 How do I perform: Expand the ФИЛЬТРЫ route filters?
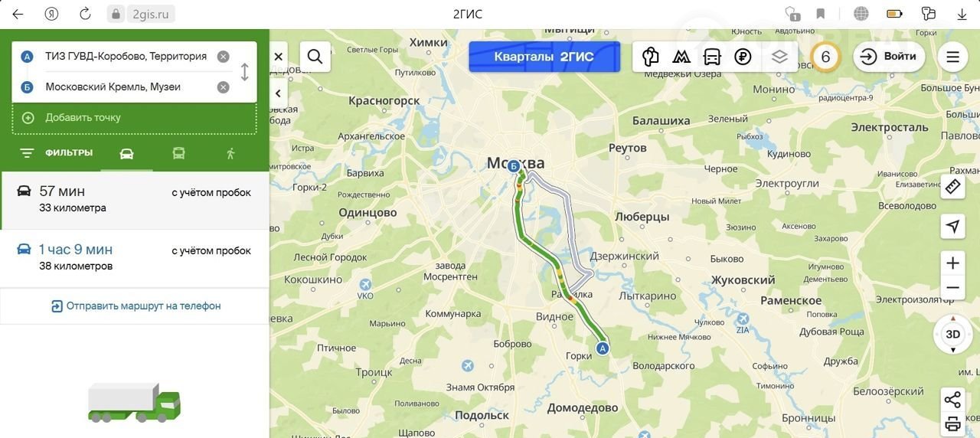(56, 153)
